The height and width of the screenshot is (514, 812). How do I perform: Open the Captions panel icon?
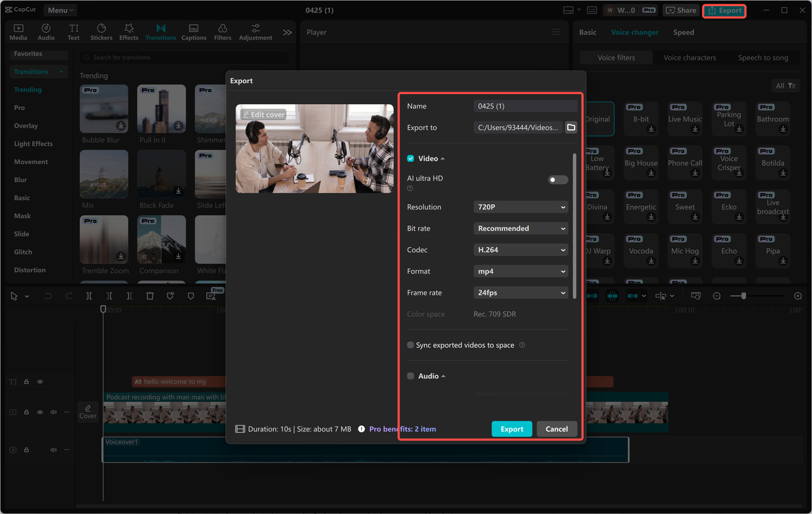[x=193, y=32]
